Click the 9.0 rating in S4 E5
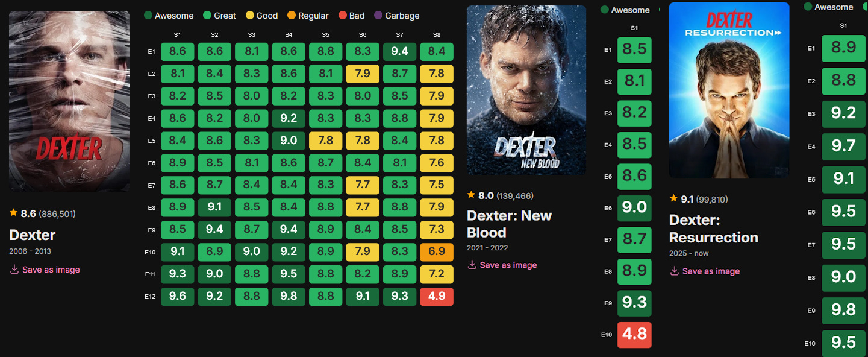868x357 pixels. (289, 141)
